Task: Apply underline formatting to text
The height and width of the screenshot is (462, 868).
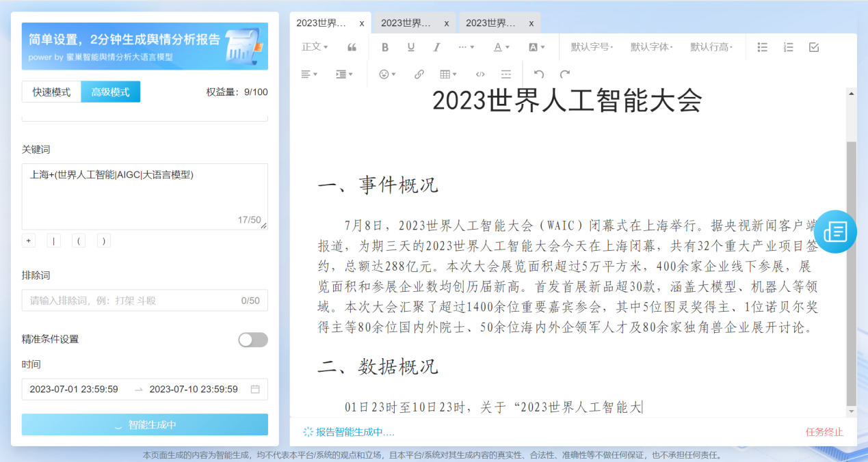Action: tap(410, 46)
